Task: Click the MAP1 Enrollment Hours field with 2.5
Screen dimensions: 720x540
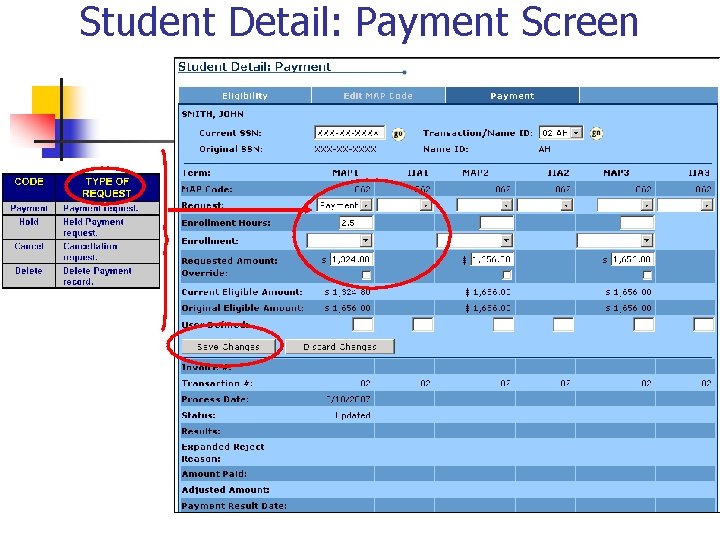Action: (x=356, y=223)
